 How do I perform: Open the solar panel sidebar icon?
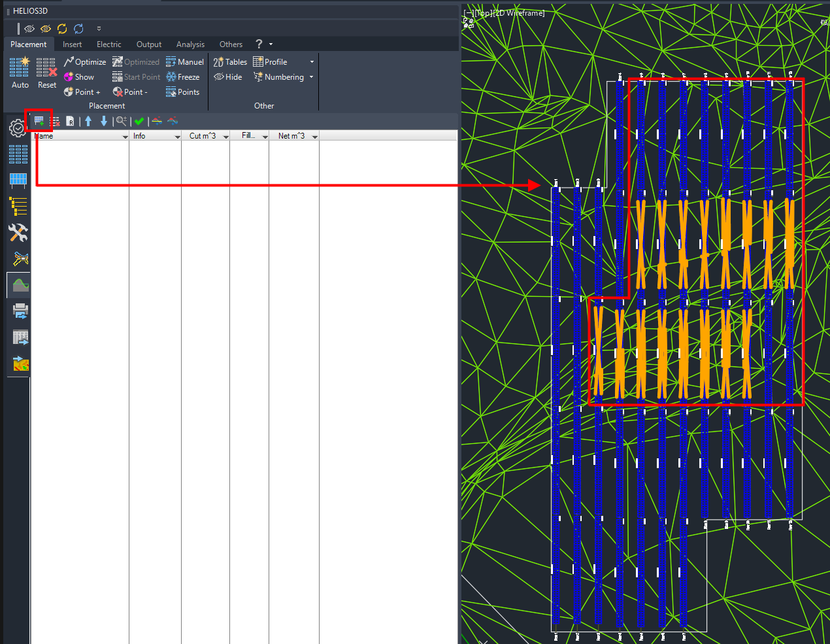[x=18, y=180]
